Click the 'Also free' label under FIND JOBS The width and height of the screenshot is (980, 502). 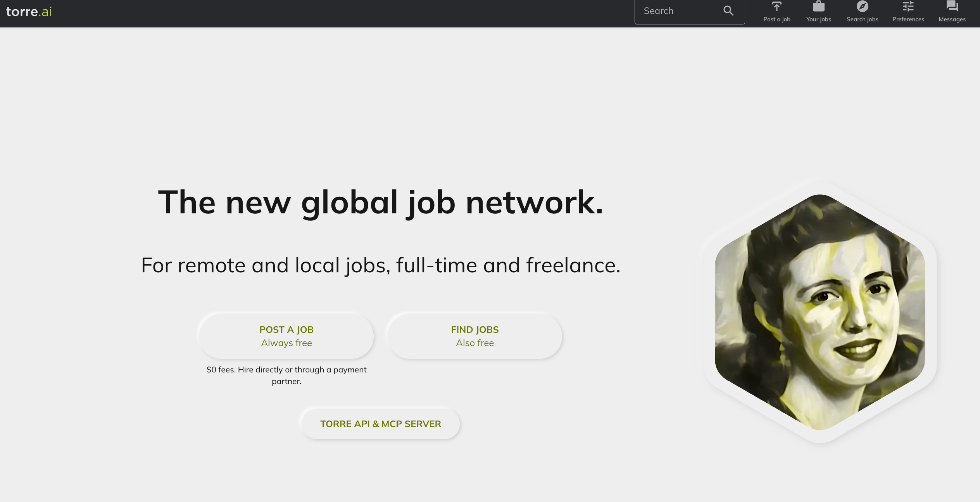(x=474, y=343)
